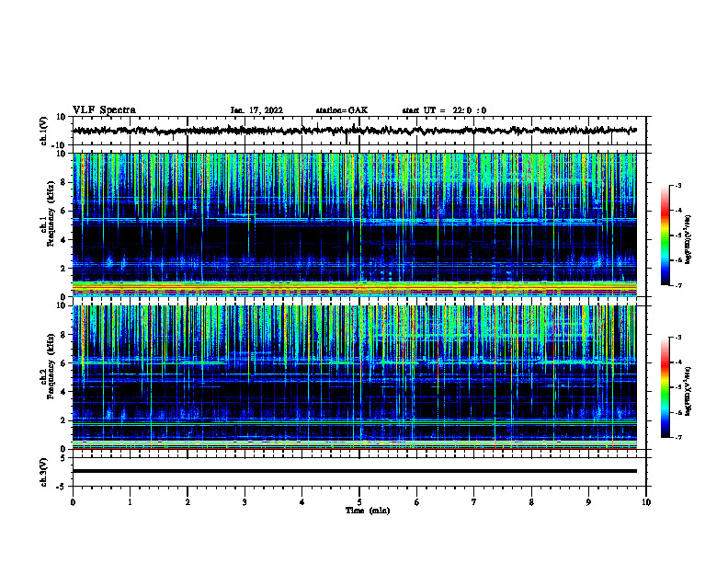
Task: Click the "-3" tick on the ch.2 colorbar
Action: tap(677, 338)
